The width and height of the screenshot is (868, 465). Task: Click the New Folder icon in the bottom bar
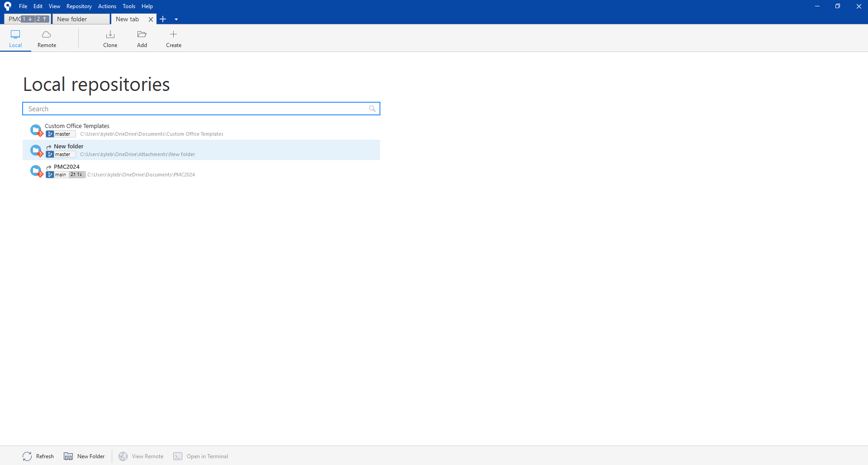pos(68,456)
